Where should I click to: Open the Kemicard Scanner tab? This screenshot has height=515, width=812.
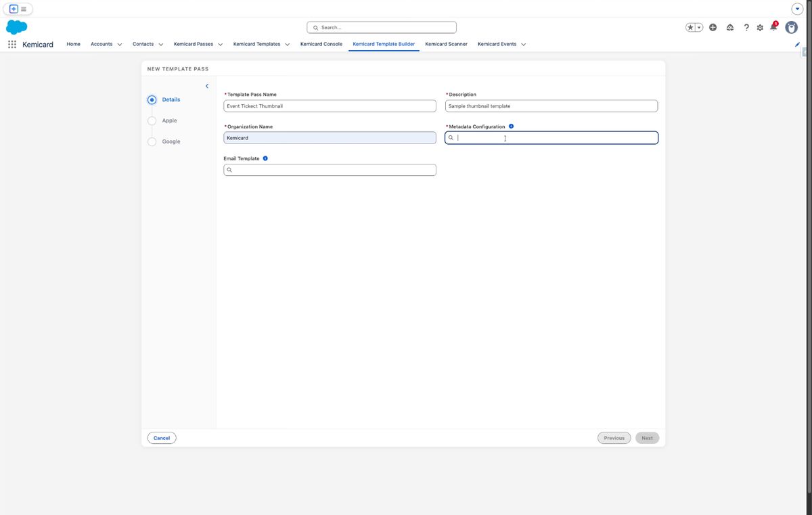click(x=446, y=44)
